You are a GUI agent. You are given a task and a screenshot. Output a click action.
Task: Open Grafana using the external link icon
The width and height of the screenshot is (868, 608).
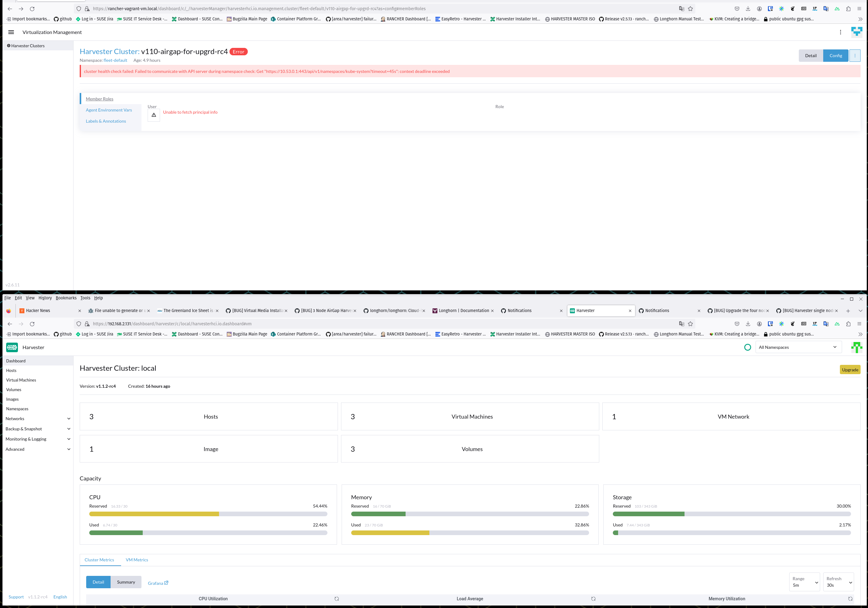pyautogui.click(x=166, y=583)
